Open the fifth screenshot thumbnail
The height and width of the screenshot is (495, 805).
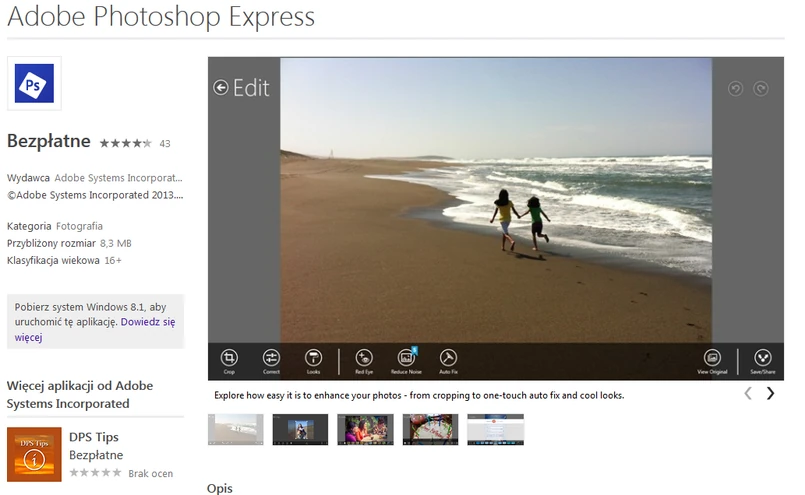pyautogui.click(x=495, y=429)
